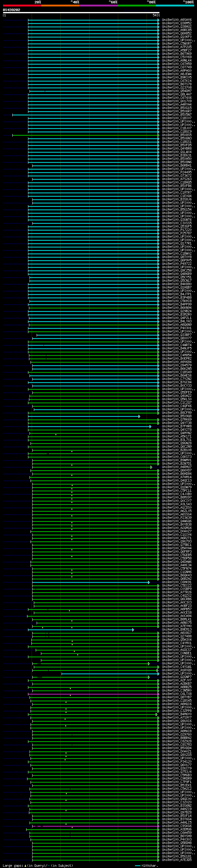Image resolution: width=197 pixels, height=868 pixels.
Task: Open the UniRef100_B5G181 hit
Action: 177,856
